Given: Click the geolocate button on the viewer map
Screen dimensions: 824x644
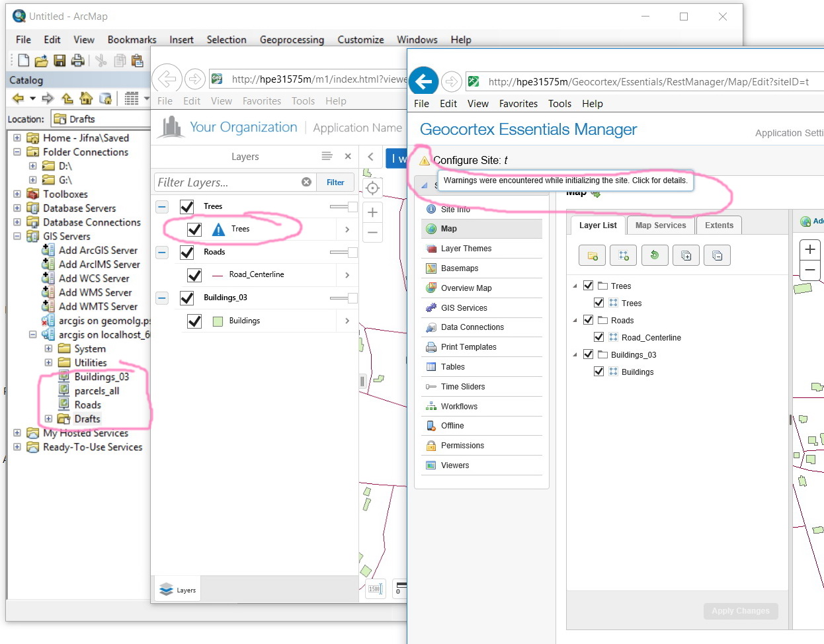Looking at the screenshot, I should pos(372,188).
